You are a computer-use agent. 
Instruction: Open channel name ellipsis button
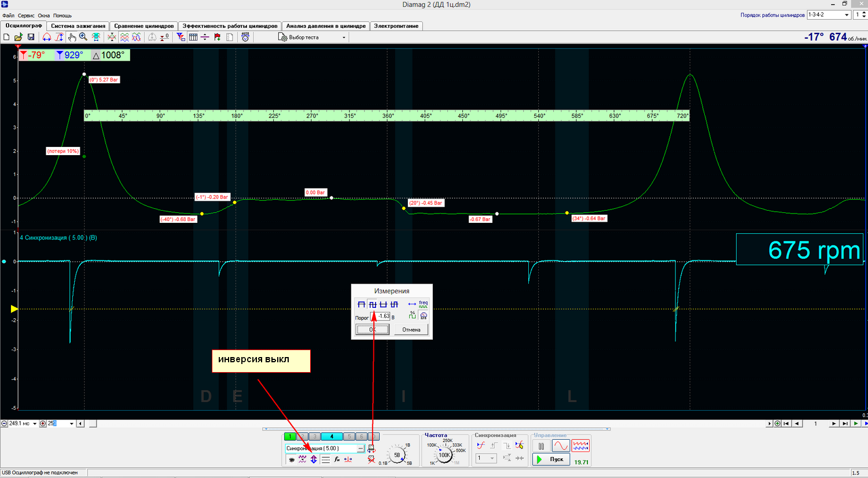361,448
